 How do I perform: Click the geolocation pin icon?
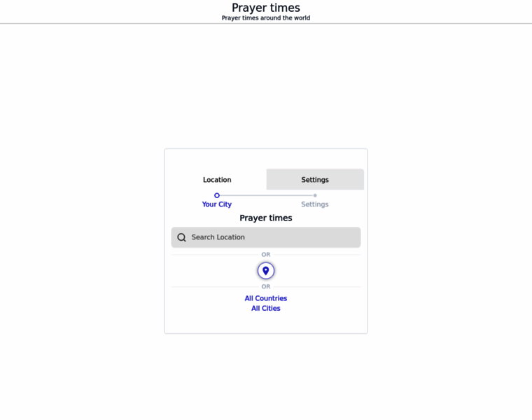point(266,271)
